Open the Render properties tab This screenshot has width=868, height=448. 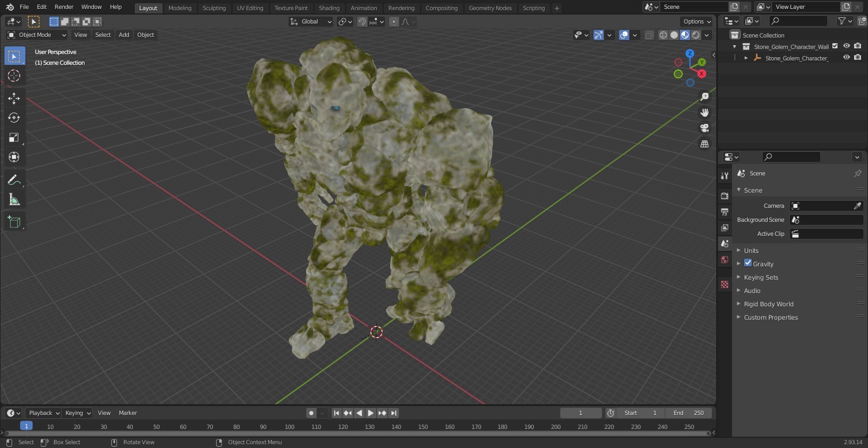(x=724, y=196)
